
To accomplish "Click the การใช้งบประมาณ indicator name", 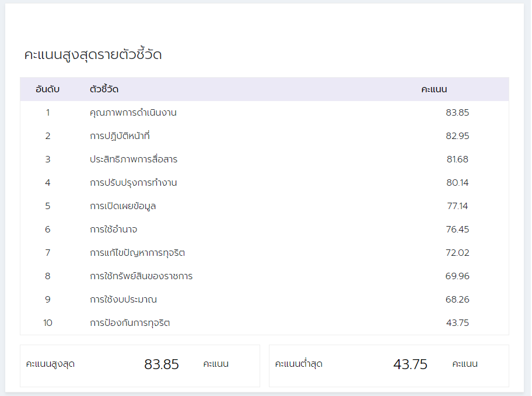I will click(123, 300).
